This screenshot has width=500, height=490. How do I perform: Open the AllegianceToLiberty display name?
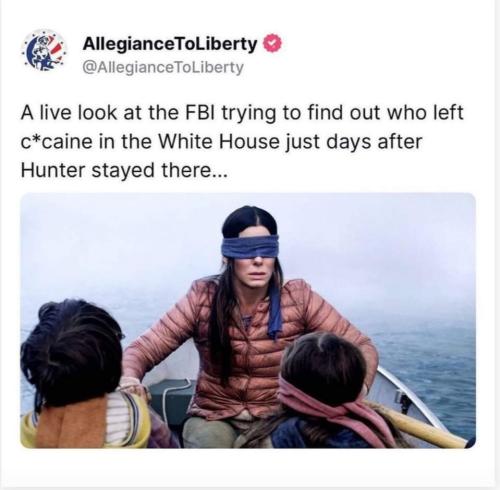[x=170, y=44]
